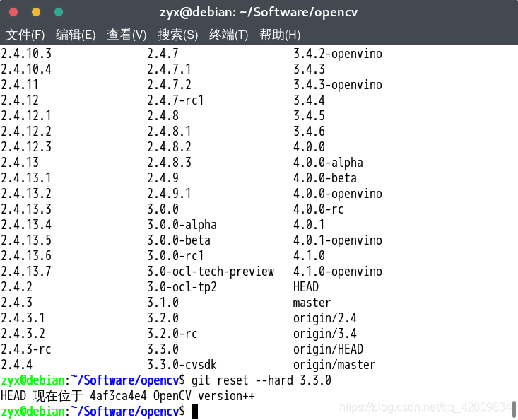Click the tag 4.0.1-openvino

[338, 240]
